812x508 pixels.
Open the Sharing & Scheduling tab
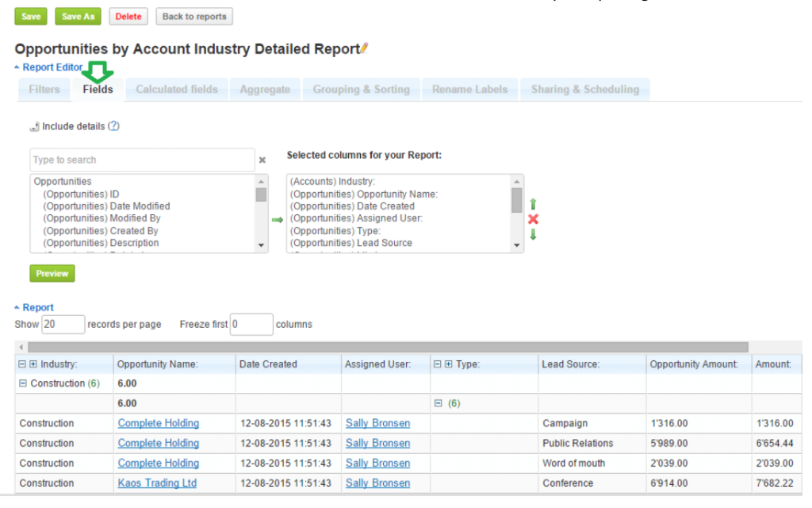(585, 89)
